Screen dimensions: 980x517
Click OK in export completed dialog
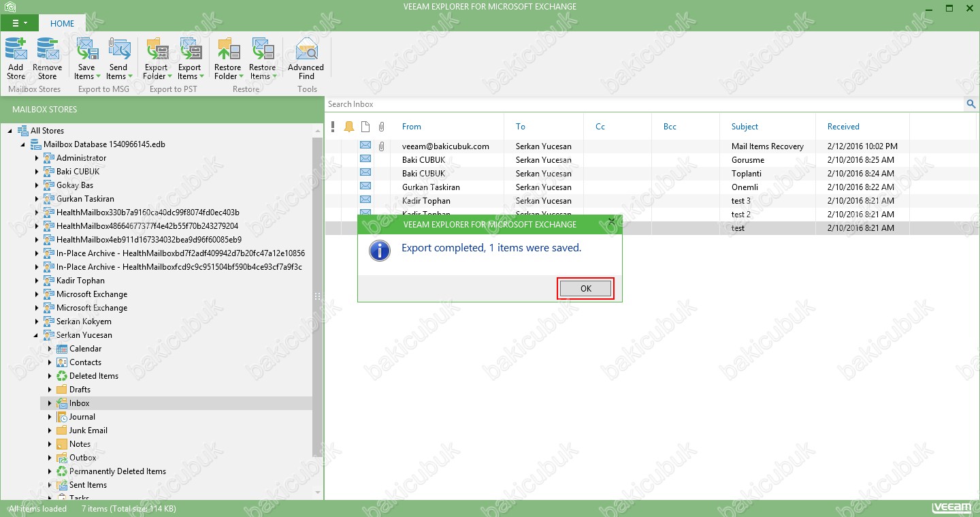pos(585,289)
